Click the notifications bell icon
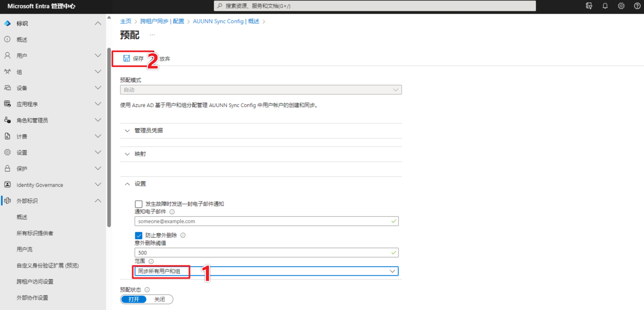Viewport: 644px width, 310px height. (605, 6)
